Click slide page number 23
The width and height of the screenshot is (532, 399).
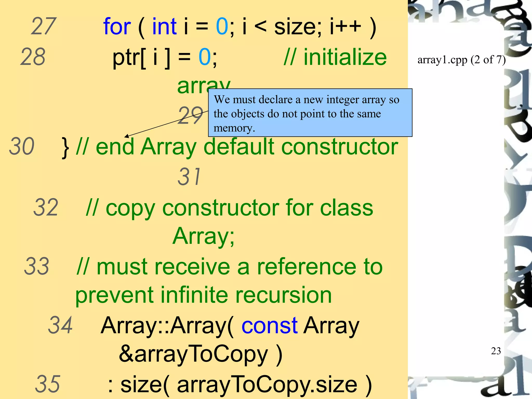click(496, 351)
